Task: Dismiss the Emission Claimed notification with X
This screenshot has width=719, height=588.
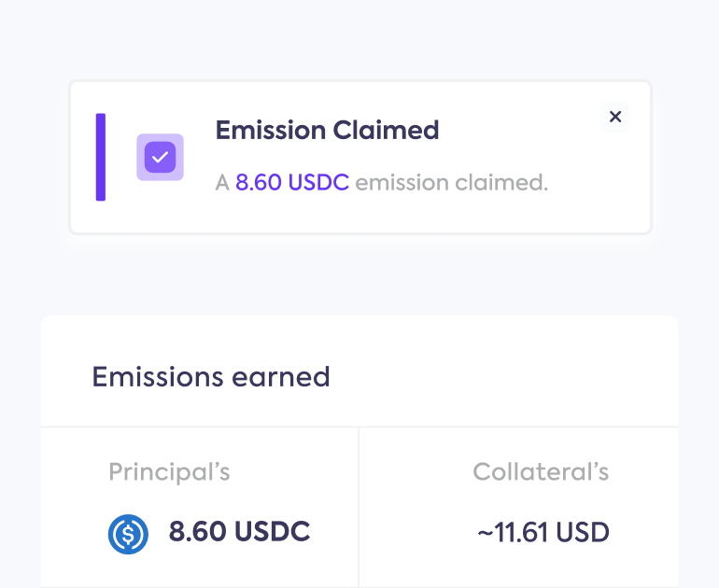Action: (615, 117)
